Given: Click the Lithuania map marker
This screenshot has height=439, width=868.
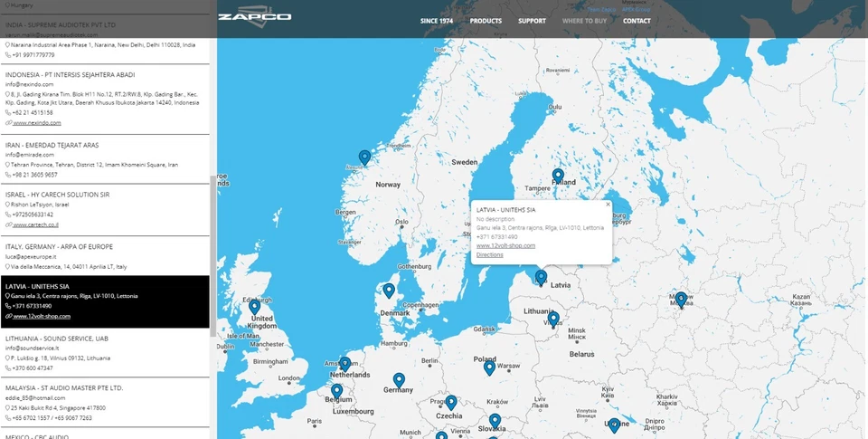Looking at the screenshot, I should [553, 319].
